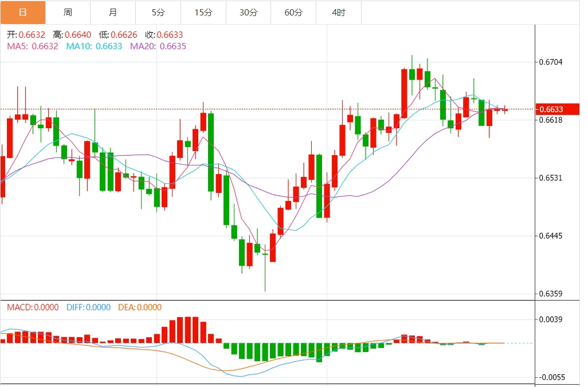Screen dimensions: 588x387
Task: Click the 0.6704 price axis label
Action: 551,62
